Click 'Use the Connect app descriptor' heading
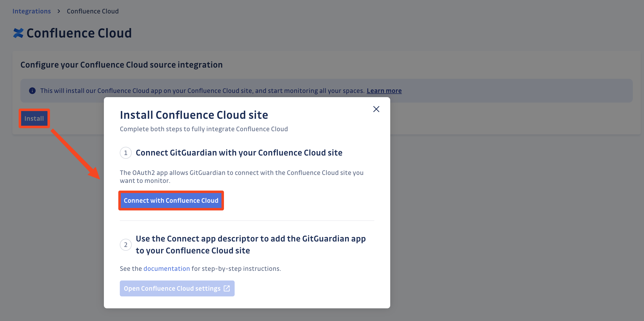The height and width of the screenshot is (321, 644). [x=251, y=244]
